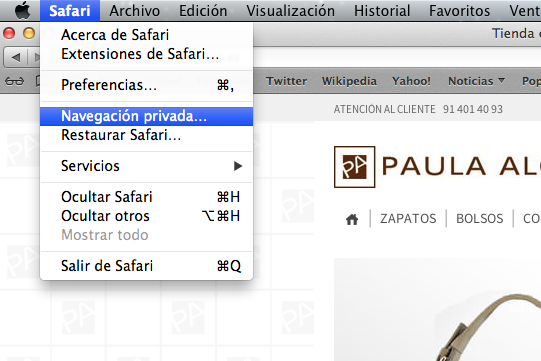Go to site home via house icon
541x361 pixels.
(352, 219)
